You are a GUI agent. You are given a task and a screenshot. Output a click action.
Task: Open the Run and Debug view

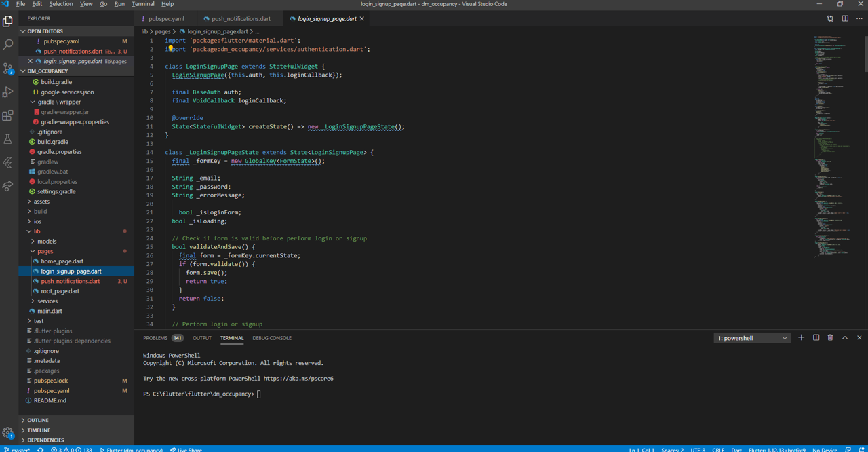(8, 92)
